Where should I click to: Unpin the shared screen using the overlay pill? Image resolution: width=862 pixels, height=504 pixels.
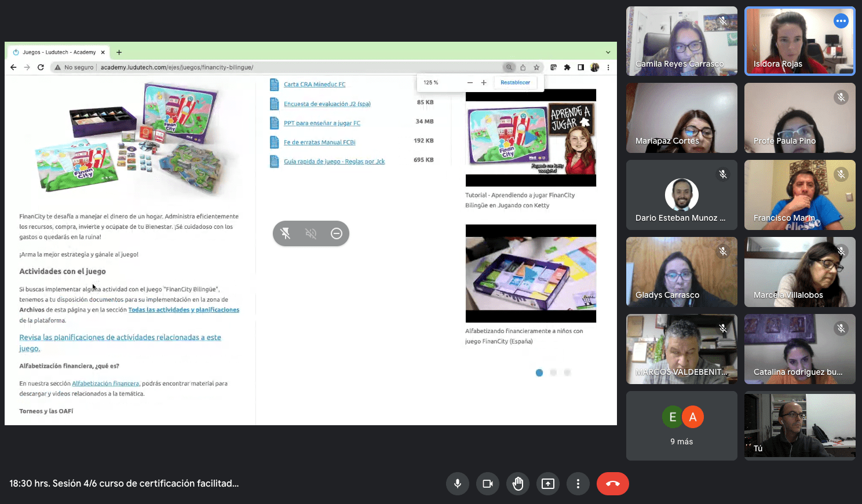pos(286,233)
